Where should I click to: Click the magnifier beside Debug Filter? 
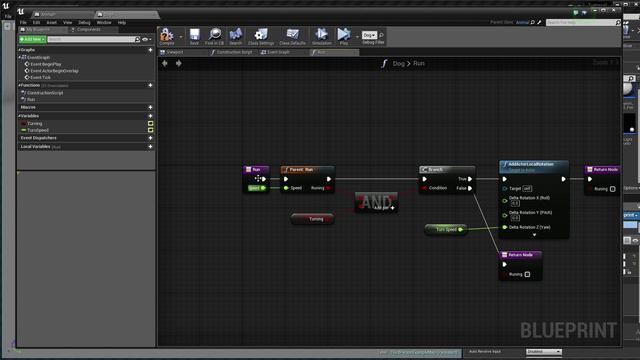(x=381, y=35)
